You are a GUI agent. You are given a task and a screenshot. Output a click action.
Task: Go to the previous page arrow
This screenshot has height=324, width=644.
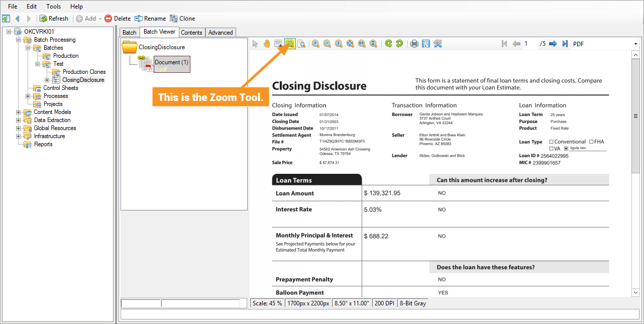516,44
